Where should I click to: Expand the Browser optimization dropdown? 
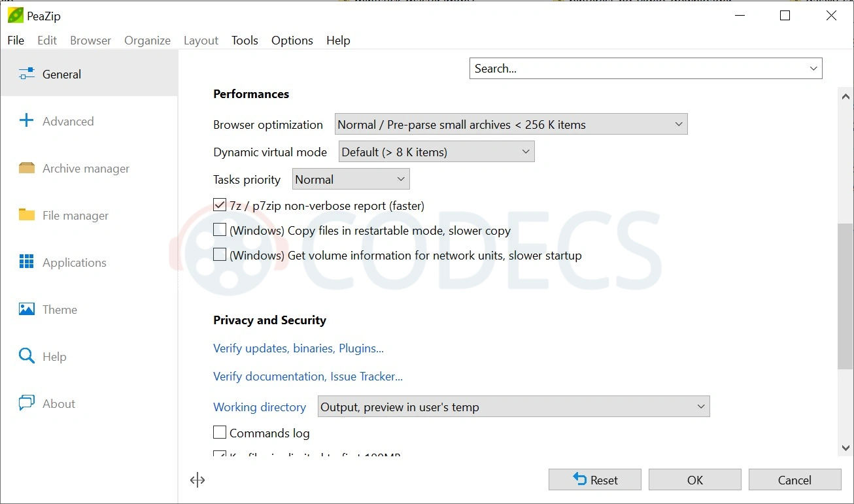511,124
